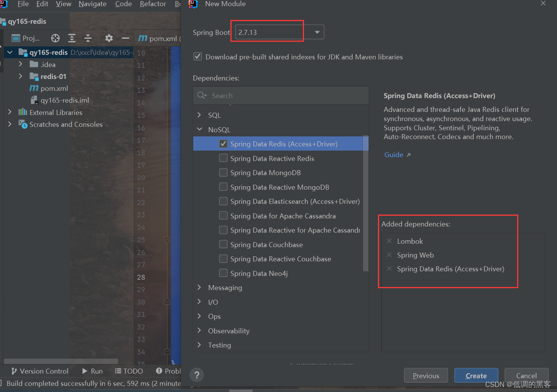
Task: Remove Lombok from added dependencies
Action: 389,241
